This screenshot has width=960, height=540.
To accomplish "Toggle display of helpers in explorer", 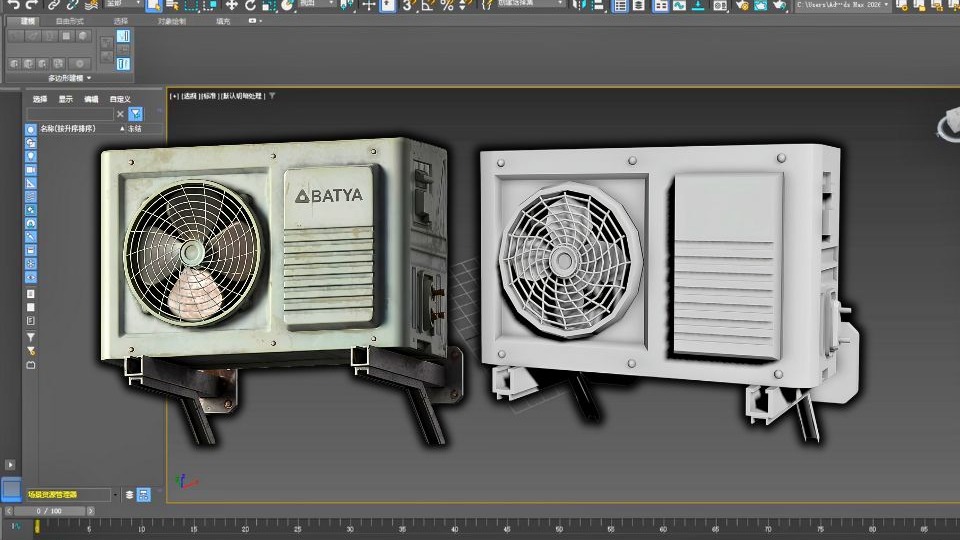I will pos(31,183).
